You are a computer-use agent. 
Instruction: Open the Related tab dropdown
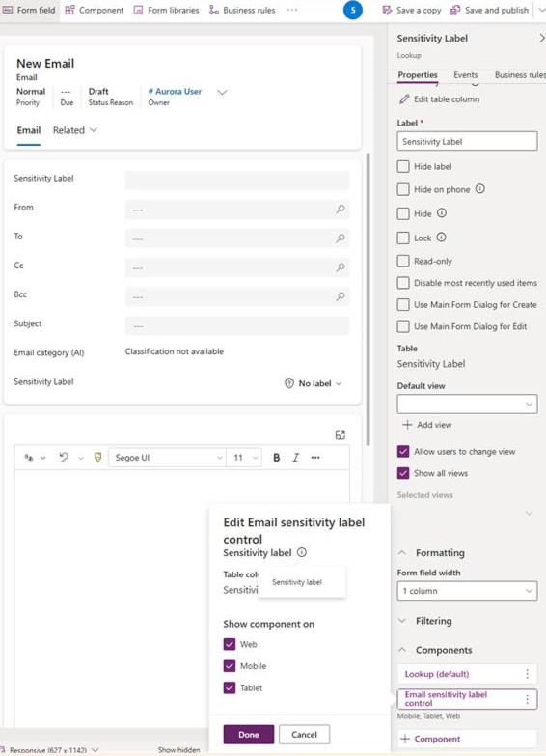click(x=74, y=130)
